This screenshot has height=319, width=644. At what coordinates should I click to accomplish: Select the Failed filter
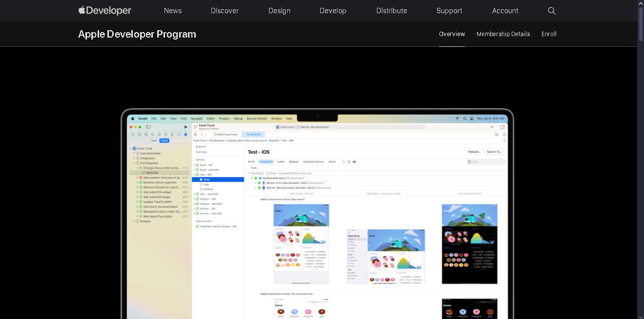[281, 161]
